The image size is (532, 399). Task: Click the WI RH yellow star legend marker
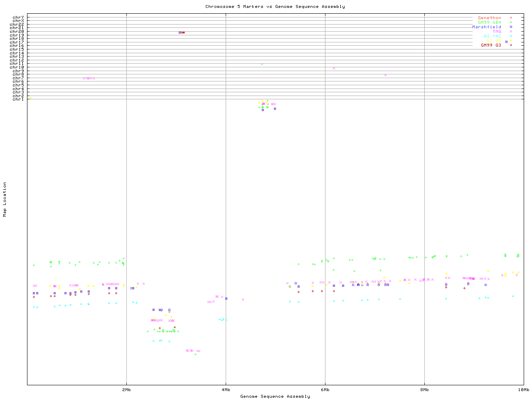[511, 40]
